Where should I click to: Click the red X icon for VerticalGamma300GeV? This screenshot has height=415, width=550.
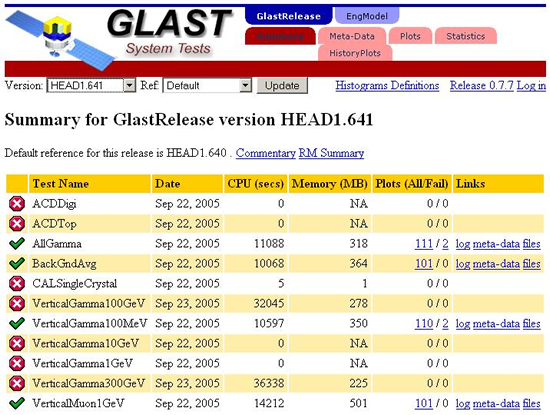(17, 383)
